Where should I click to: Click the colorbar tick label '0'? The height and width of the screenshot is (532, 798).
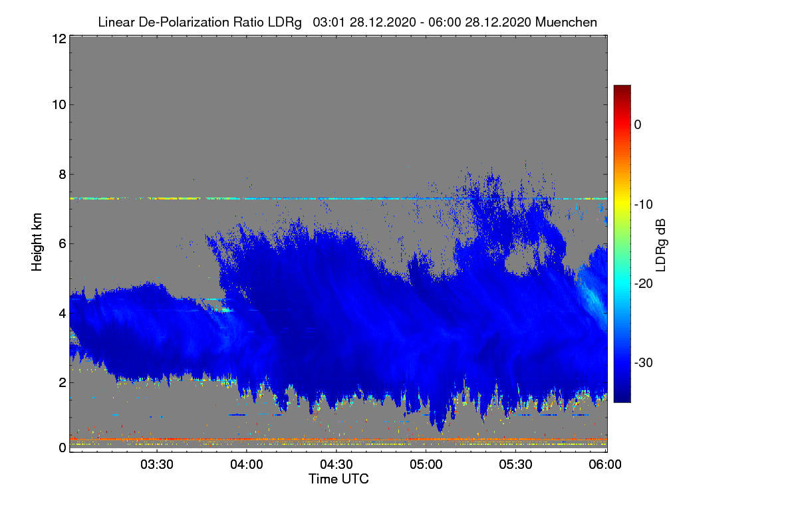(x=638, y=124)
